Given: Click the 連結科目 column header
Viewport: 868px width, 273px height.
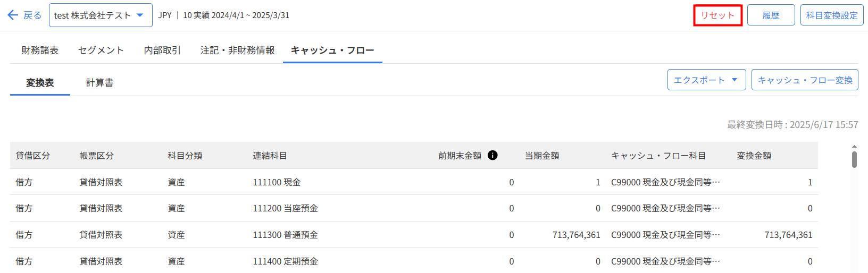Looking at the screenshot, I should pyautogui.click(x=270, y=156).
